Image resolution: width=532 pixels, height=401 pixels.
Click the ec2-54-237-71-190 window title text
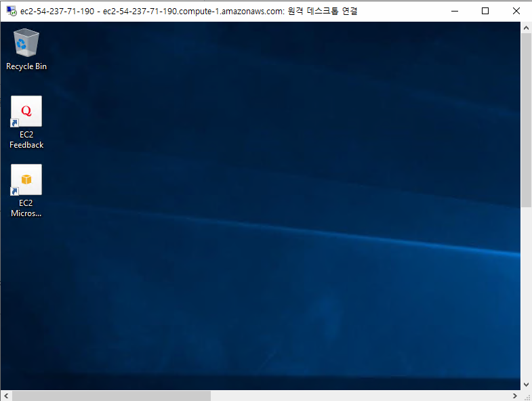[188, 12]
